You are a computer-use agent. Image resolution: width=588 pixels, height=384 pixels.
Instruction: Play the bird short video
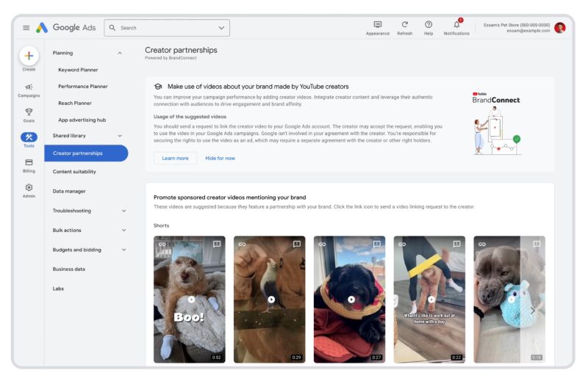(271, 300)
